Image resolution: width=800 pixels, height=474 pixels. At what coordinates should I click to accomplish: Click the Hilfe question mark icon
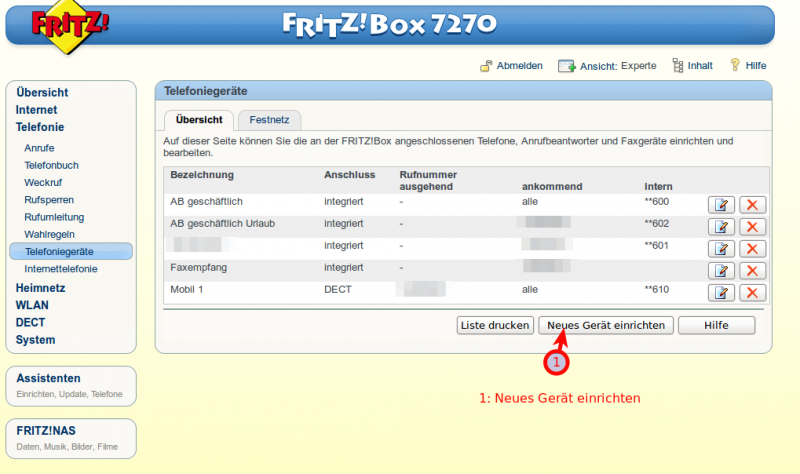tap(735, 65)
